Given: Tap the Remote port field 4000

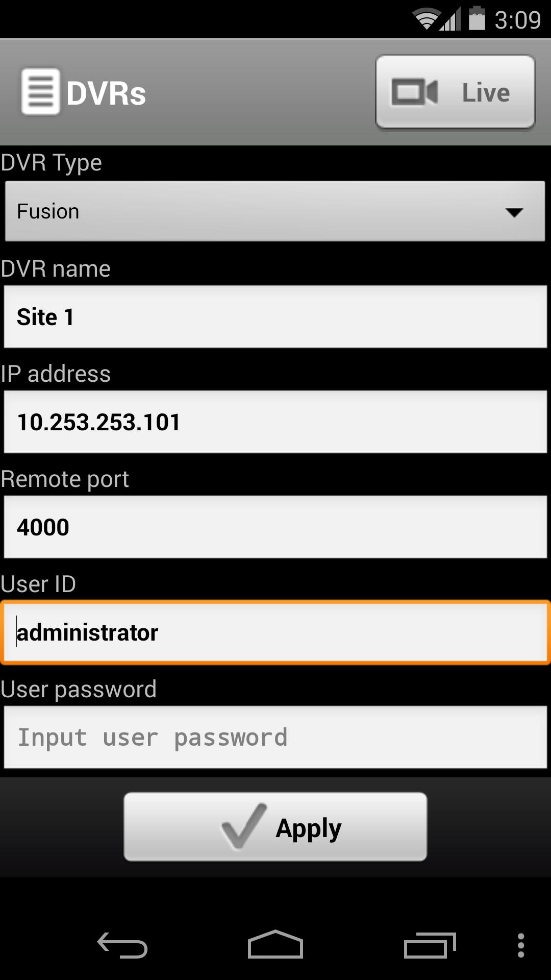Looking at the screenshot, I should click(x=275, y=527).
